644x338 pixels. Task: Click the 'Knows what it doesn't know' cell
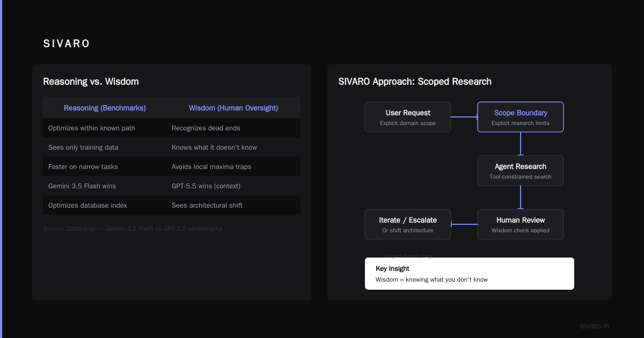tap(233, 148)
